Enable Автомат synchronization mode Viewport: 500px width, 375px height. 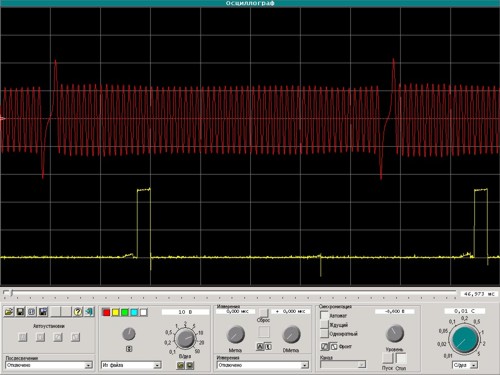point(324,315)
